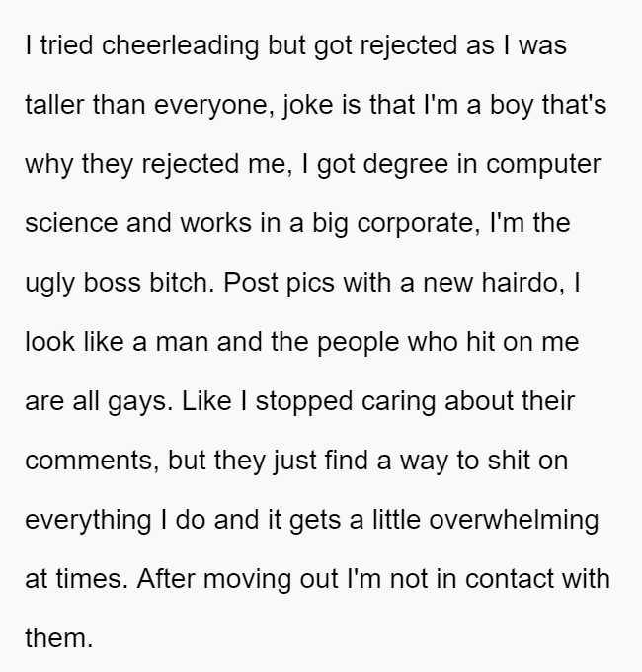Click the word "moving" in tenth line

[247, 579]
